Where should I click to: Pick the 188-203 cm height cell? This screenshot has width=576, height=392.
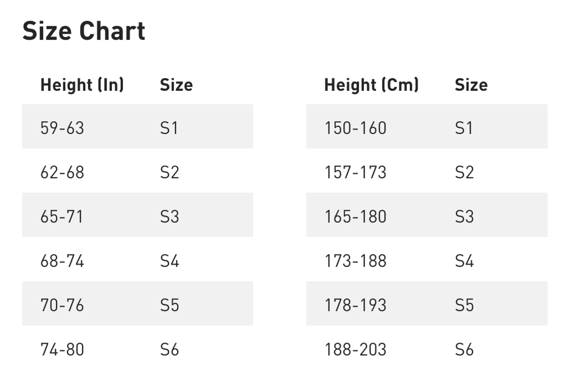pyautogui.click(x=355, y=349)
